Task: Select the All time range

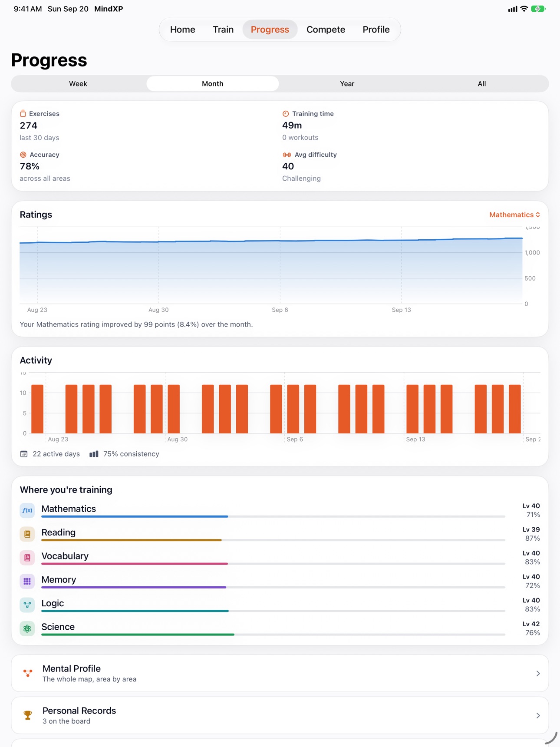Action: (482, 83)
